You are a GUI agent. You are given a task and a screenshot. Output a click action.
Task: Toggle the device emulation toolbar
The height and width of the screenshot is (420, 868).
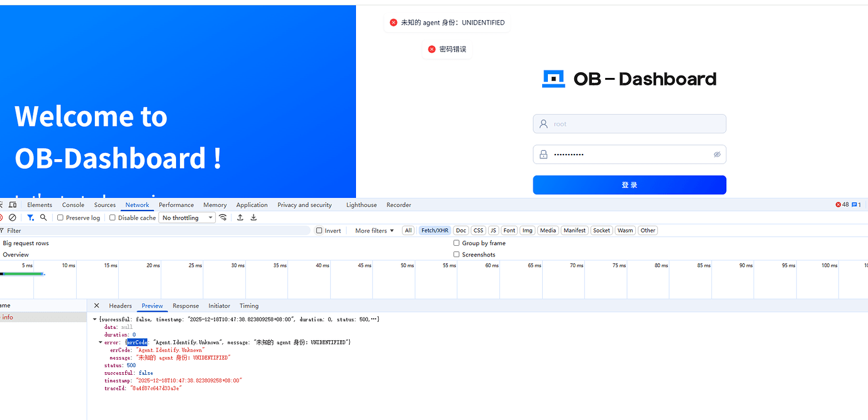[13, 204]
